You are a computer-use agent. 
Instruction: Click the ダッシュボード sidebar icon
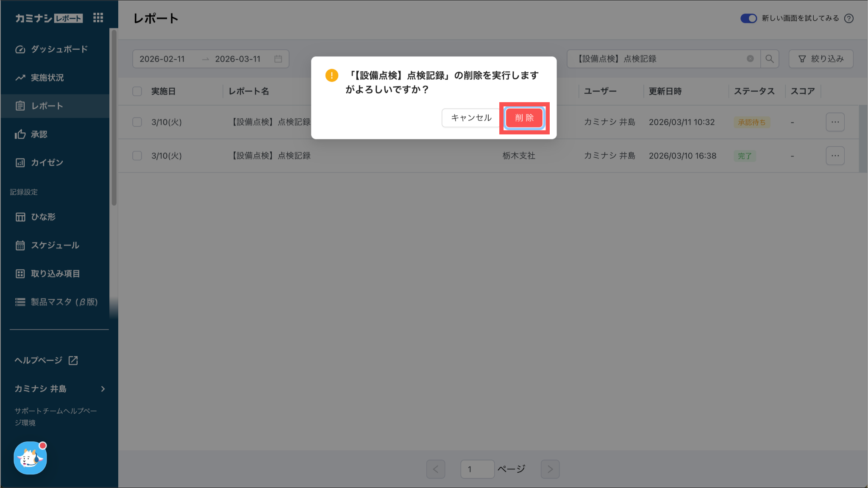click(20, 49)
